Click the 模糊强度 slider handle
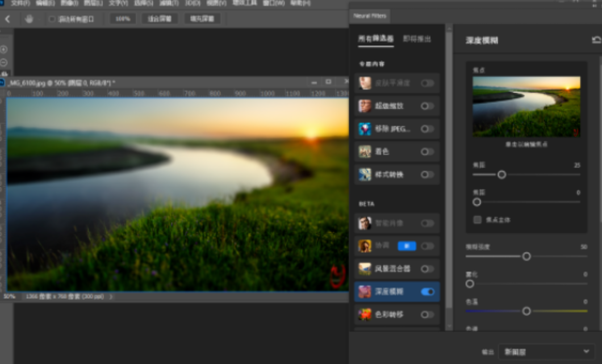 pos(526,256)
